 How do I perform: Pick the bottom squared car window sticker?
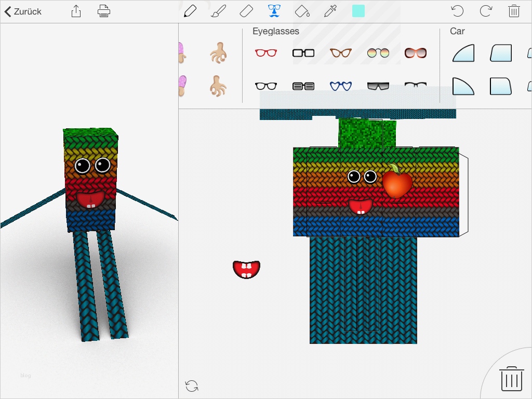[x=501, y=86]
